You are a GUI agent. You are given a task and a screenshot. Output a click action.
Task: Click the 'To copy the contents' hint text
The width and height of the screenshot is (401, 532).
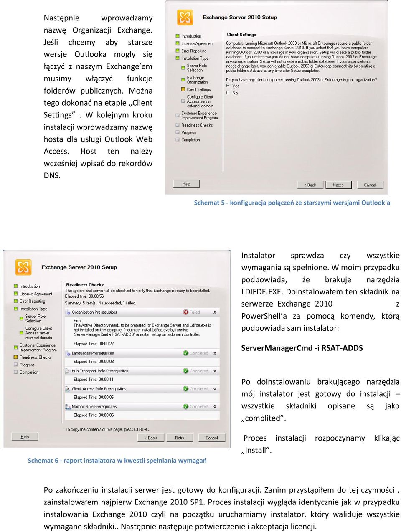[x=107, y=429]
